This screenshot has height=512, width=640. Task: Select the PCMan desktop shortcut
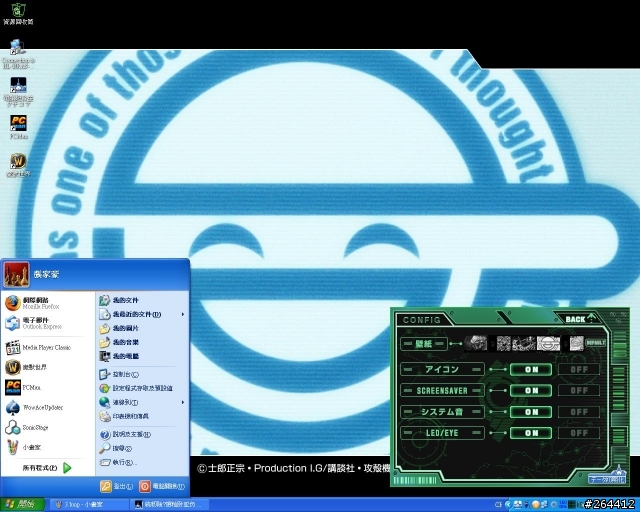click(18, 127)
